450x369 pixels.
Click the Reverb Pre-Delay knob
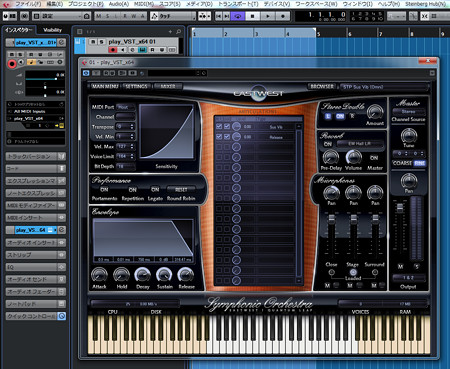[331, 157]
